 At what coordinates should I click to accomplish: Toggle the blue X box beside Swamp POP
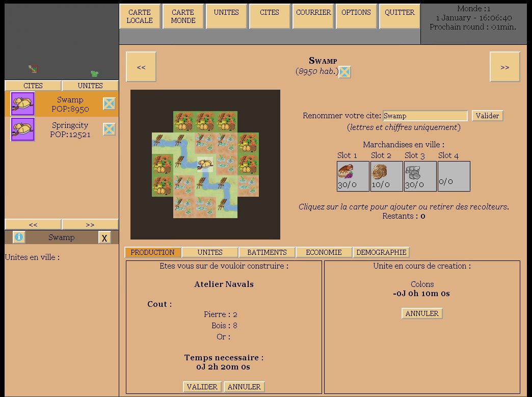(x=109, y=103)
